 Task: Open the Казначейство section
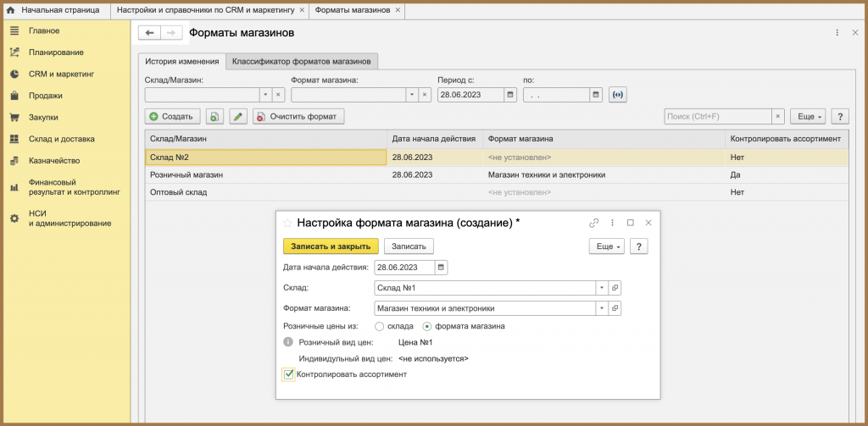(54, 161)
